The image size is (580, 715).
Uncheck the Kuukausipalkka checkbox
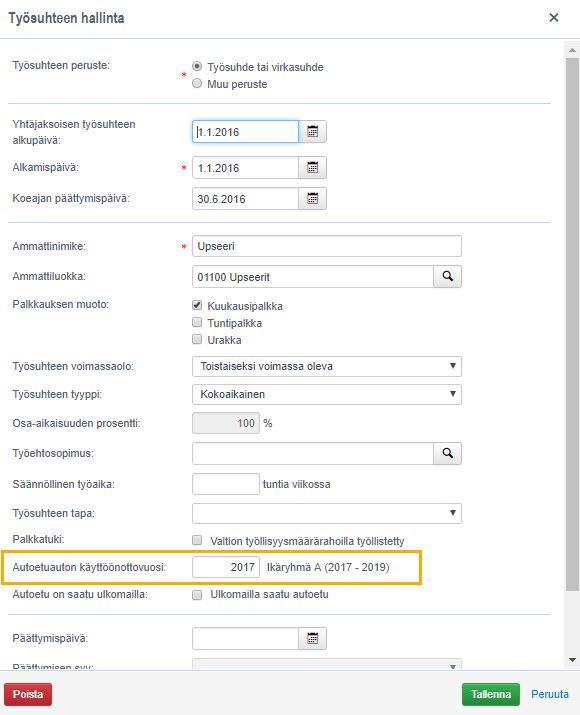point(197,305)
